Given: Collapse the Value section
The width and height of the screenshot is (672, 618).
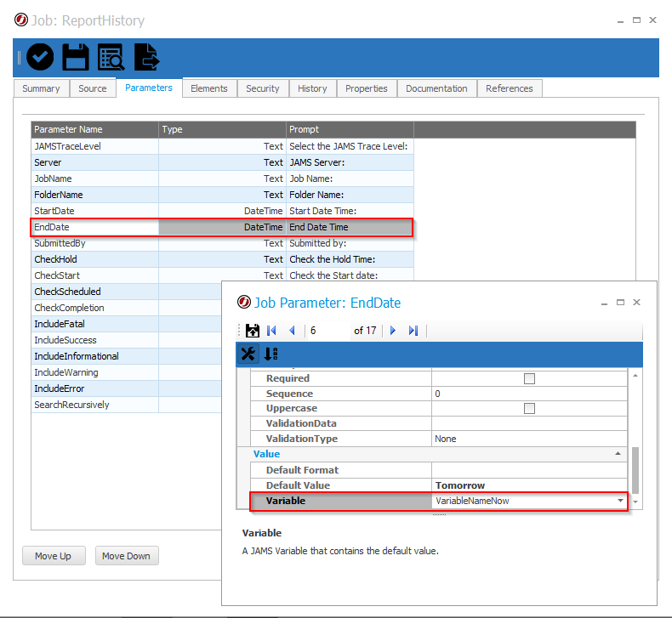Looking at the screenshot, I should (618, 454).
